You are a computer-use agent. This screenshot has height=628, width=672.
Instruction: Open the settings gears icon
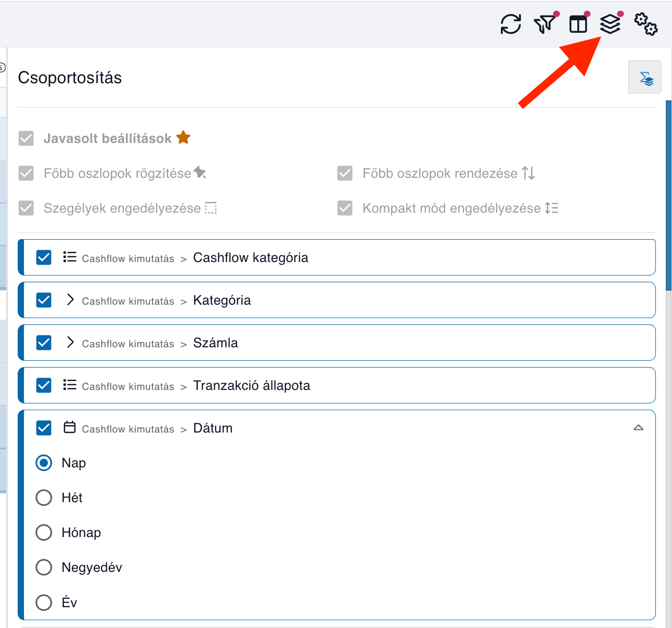645,24
